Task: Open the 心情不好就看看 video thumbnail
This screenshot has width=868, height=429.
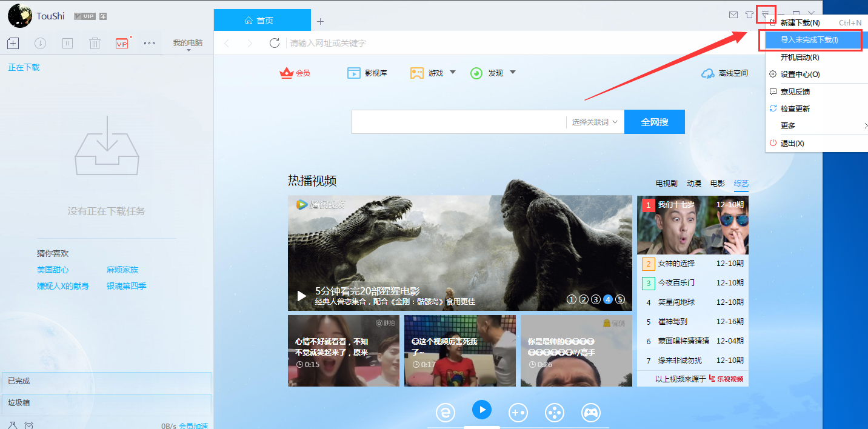Action: (x=344, y=351)
